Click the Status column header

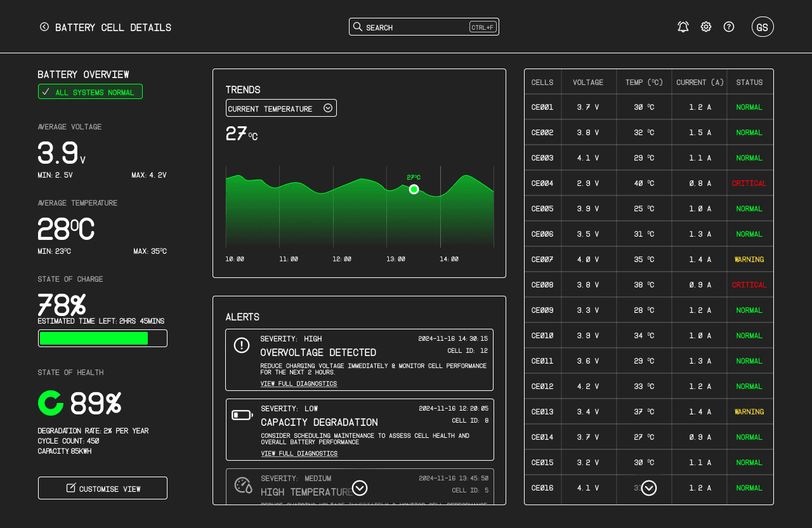pos(749,82)
